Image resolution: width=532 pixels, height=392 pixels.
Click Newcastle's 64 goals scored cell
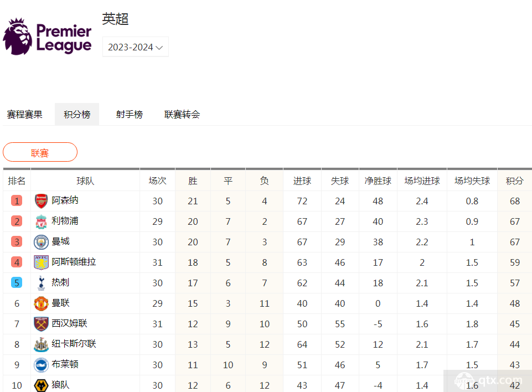coord(302,344)
